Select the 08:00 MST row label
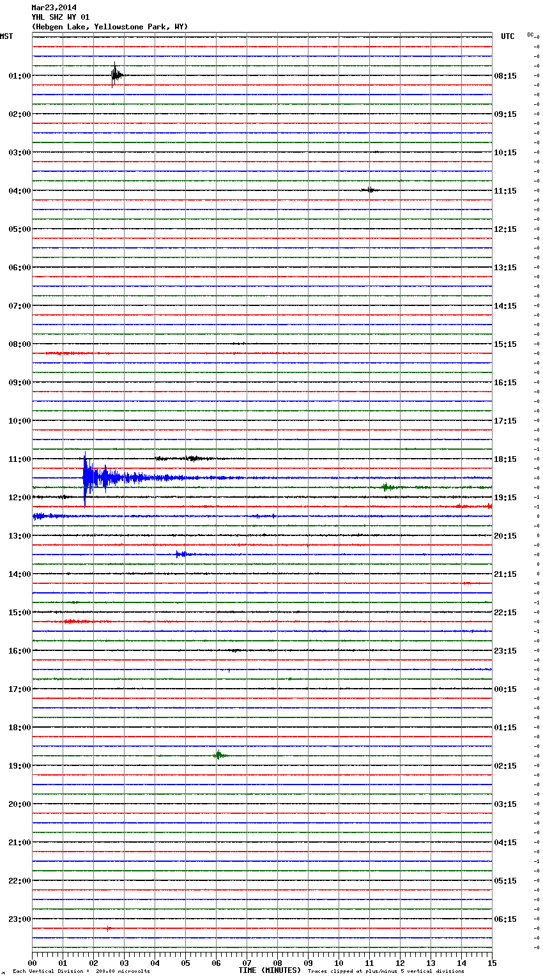Screen dimensions: 543x980 tap(20, 344)
